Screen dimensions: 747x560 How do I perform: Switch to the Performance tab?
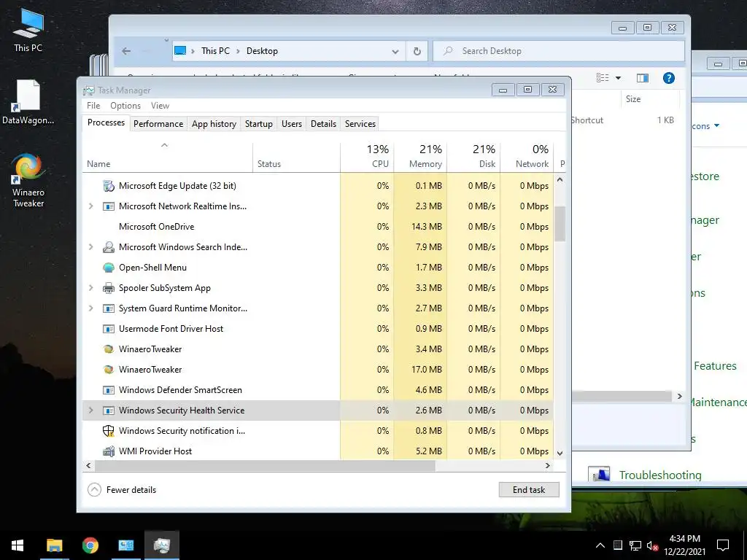coord(158,124)
